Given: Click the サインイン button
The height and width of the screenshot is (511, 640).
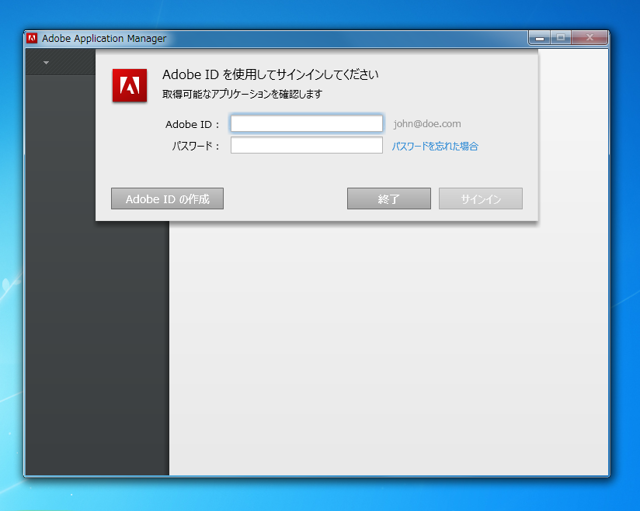Looking at the screenshot, I should 480,199.
